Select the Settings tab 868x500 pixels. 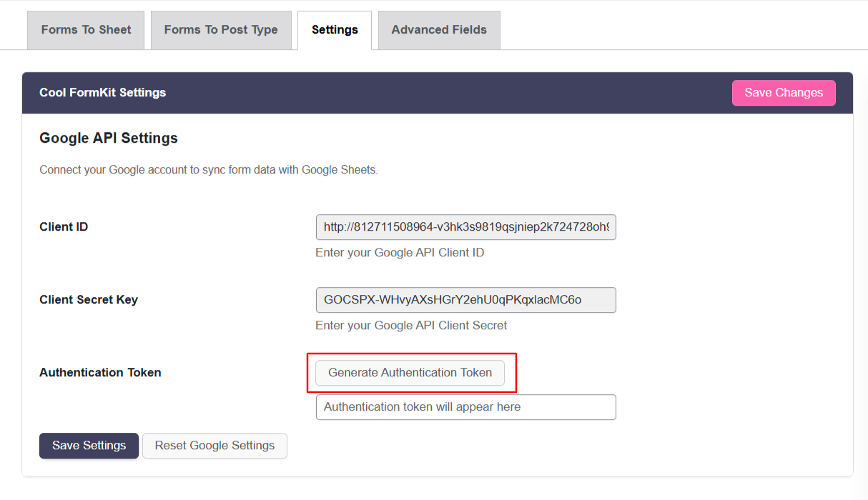click(335, 30)
